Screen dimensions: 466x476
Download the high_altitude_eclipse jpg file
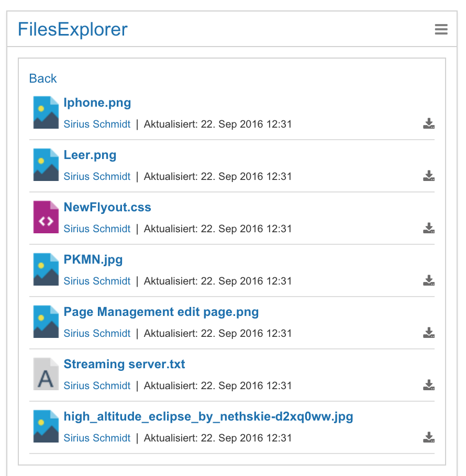[429, 438]
